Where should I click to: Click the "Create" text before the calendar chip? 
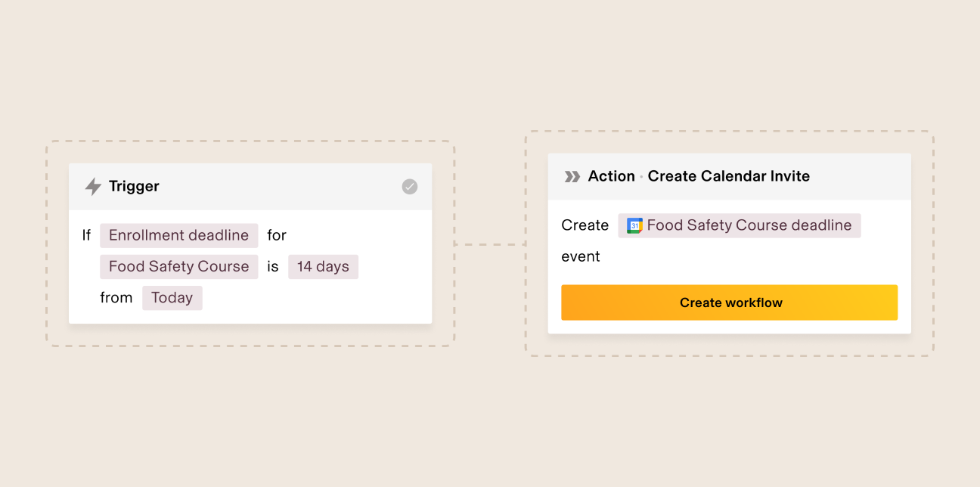pyautogui.click(x=585, y=225)
